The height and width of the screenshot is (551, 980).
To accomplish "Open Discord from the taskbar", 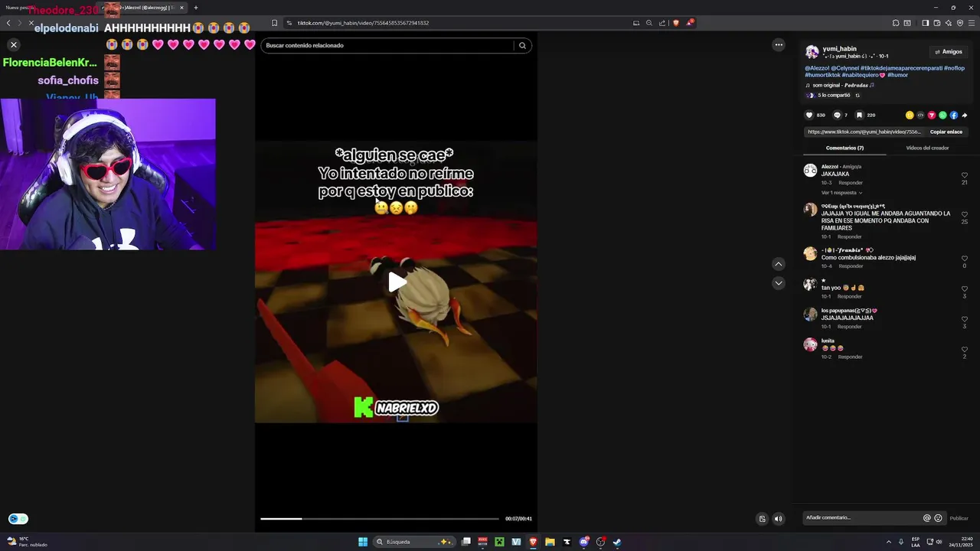I will point(583,542).
